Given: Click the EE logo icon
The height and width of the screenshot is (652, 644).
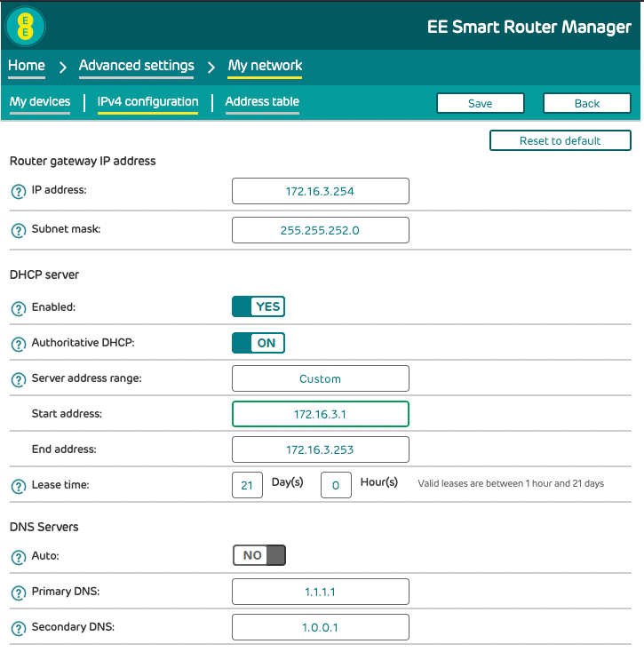Looking at the screenshot, I should (x=26, y=27).
